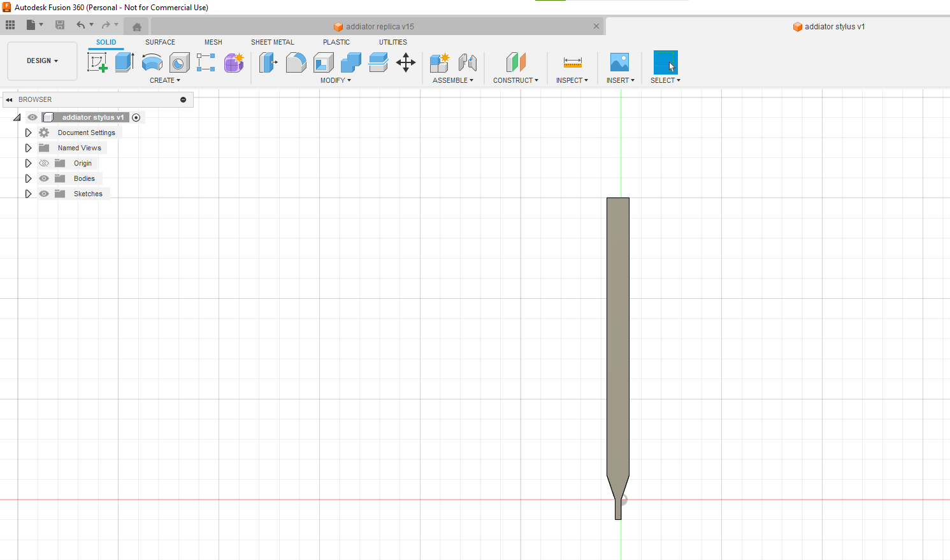The image size is (950, 560).
Task: Use the Fillet tool in Modify
Action: [x=296, y=62]
